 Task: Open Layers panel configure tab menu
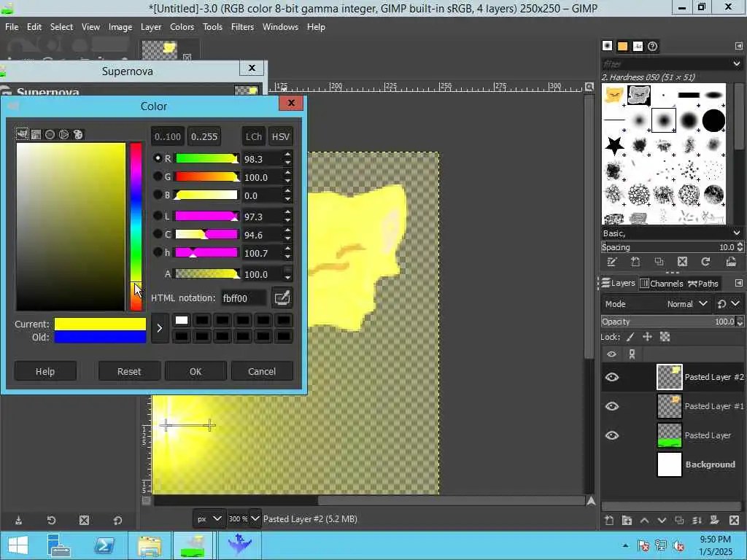pyautogui.click(x=738, y=284)
